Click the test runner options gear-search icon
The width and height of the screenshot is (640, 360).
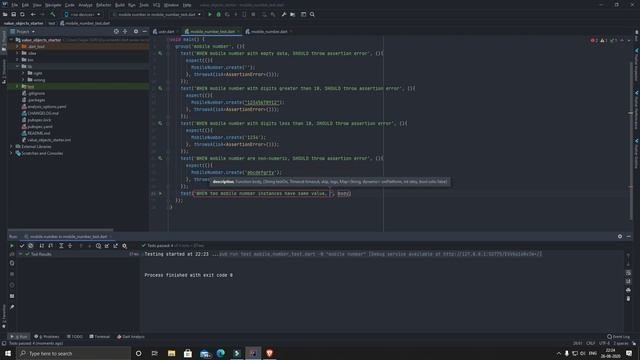[124, 246]
